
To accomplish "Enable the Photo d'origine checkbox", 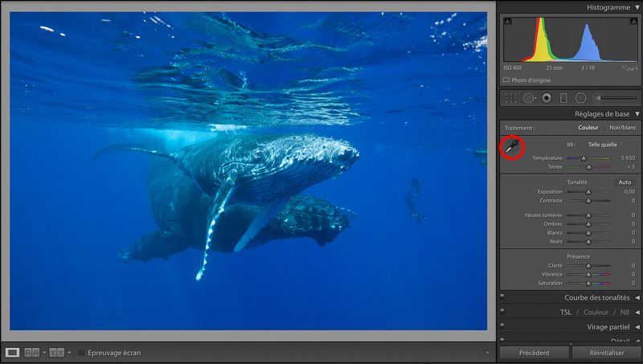I will (506, 80).
